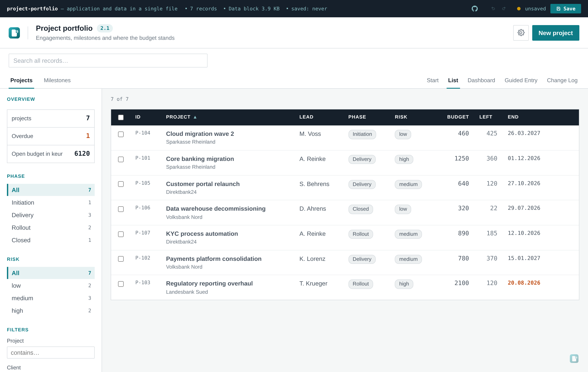Click the floating file icon at bottom right
The height and width of the screenshot is (372, 588).
(574, 358)
